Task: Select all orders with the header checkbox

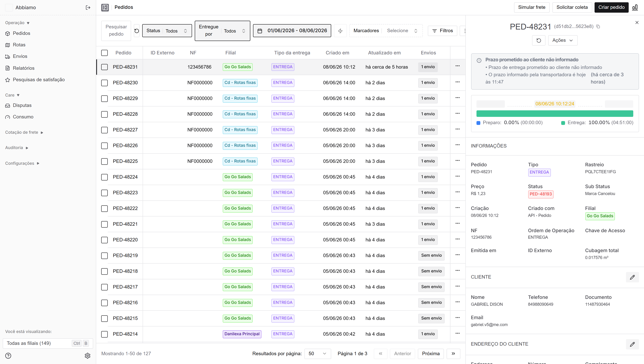Action: 104,53
